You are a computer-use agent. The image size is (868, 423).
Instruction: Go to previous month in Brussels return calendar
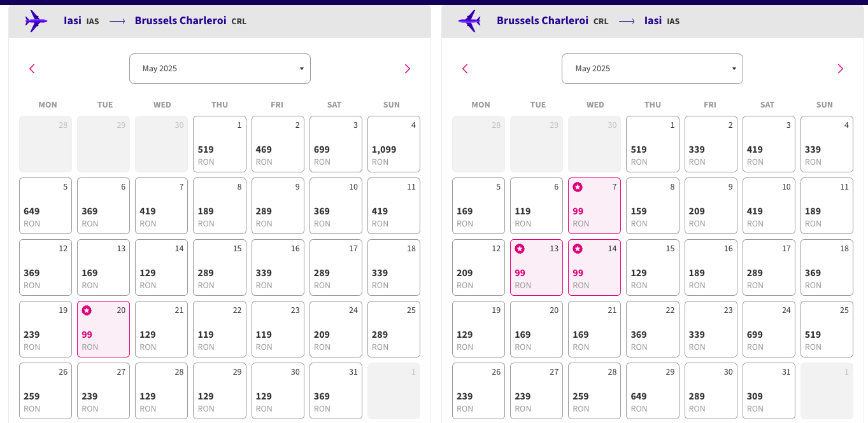[465, 69]
